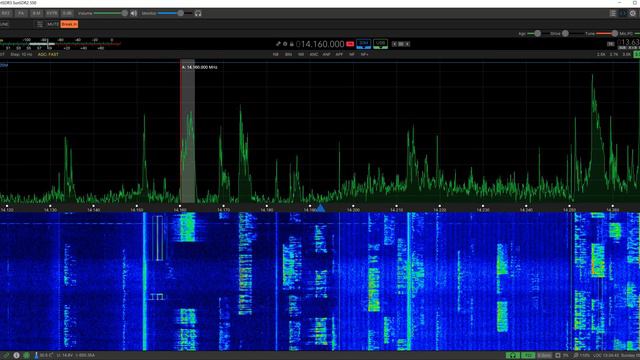Click the info icon in the status bar

point(16,356)
